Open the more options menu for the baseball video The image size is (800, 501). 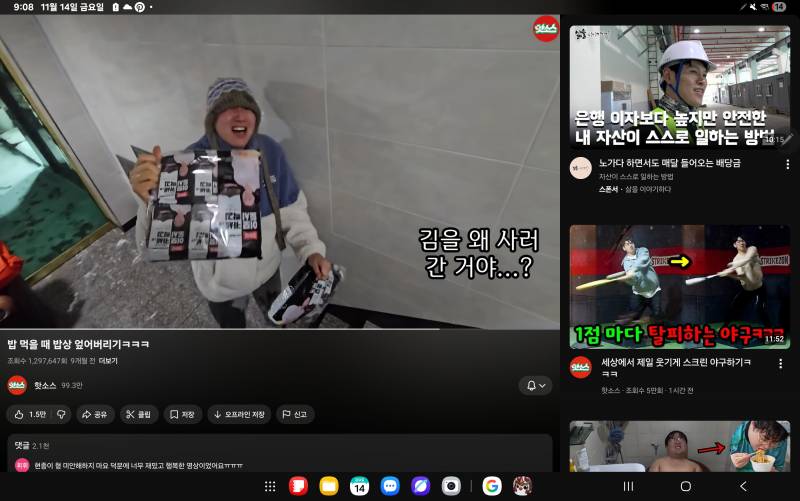coord(781,363)
